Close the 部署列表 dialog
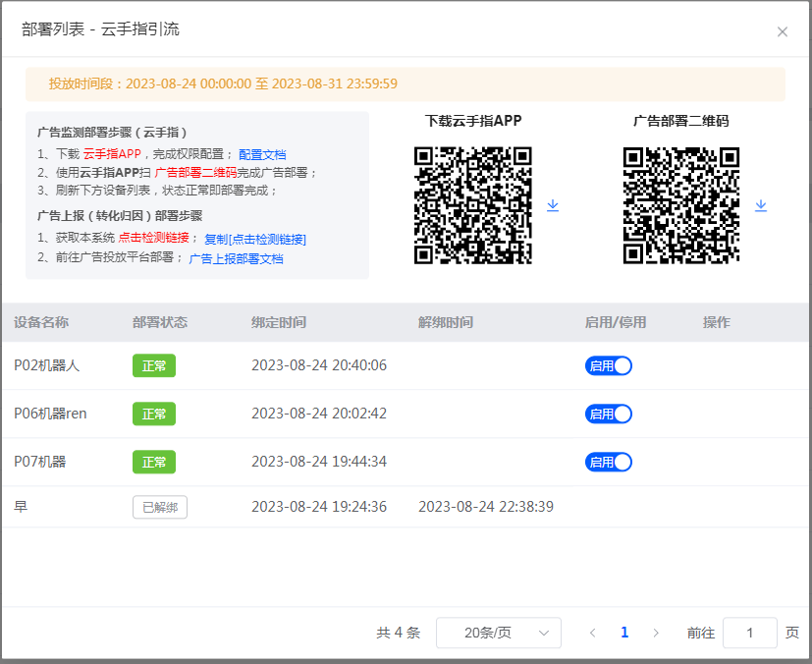The width and height of the screenshot is (812, 664). click(x=783, y=31)
